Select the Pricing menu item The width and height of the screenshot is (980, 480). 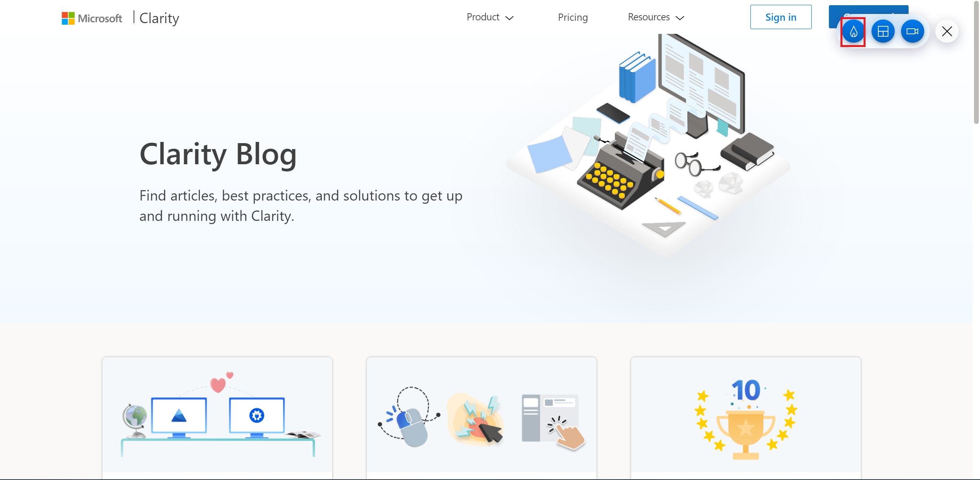[x=573, y=17]
